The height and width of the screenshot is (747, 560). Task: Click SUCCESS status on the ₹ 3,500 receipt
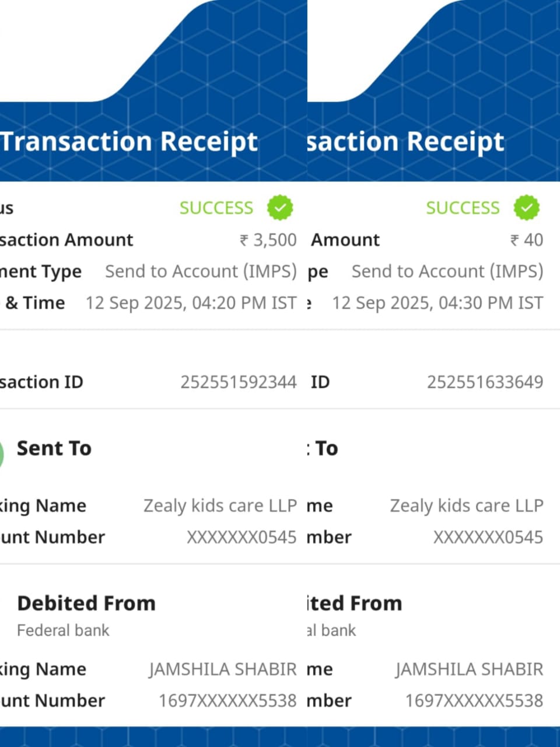coord(216,208)
